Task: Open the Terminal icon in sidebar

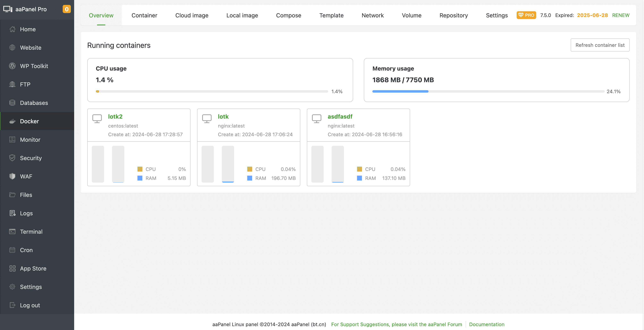Action: pyautogui.click(x=12, y=232)
